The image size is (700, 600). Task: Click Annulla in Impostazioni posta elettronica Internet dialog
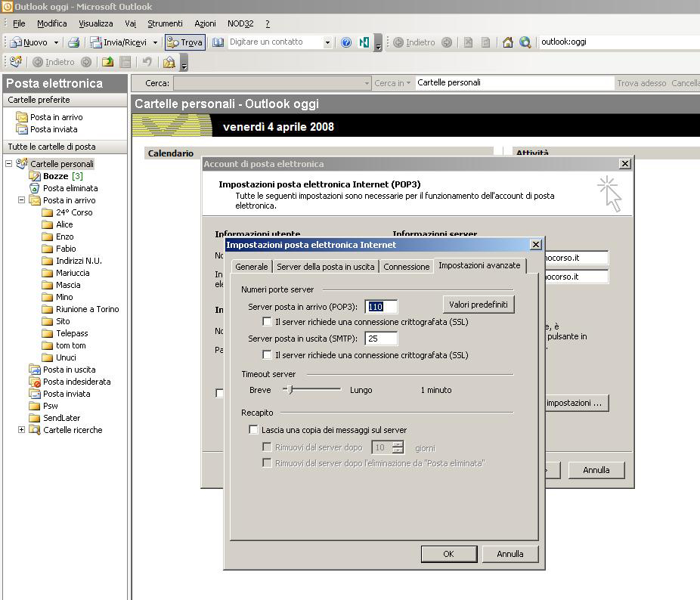coord(510,554)
